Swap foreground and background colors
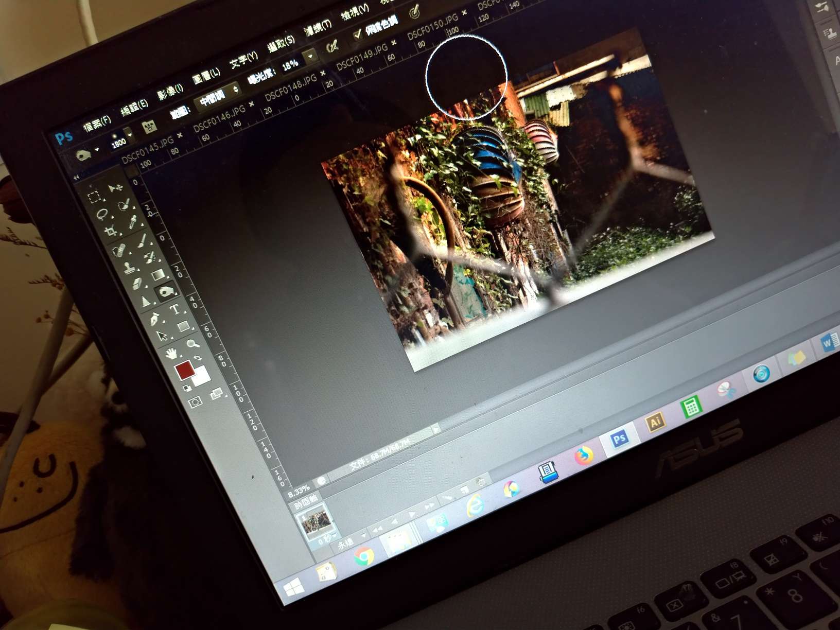840x630 pixels. (199, 357)
